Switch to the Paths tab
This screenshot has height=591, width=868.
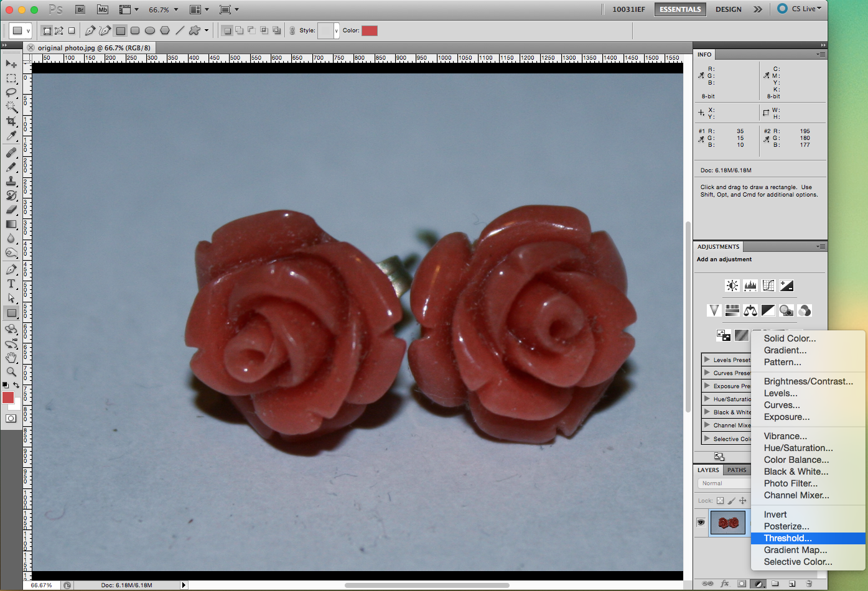[737, 470]
